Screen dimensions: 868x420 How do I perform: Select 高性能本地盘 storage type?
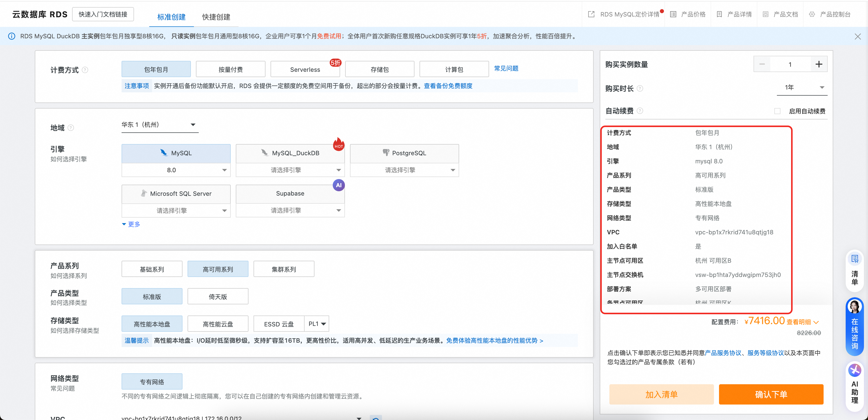click(152, 324)
